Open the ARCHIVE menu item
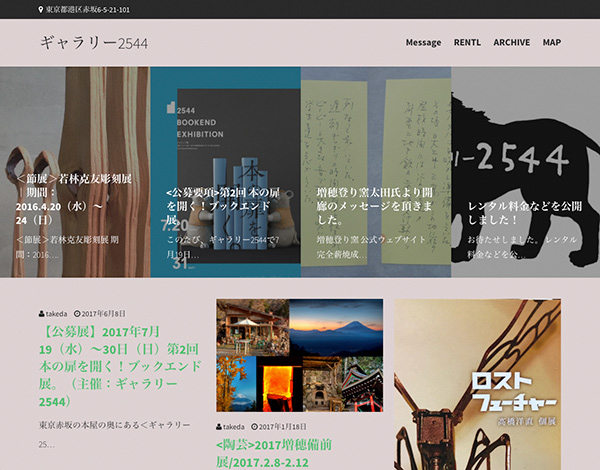Viewport: 600px width, 470px height. 511,43
